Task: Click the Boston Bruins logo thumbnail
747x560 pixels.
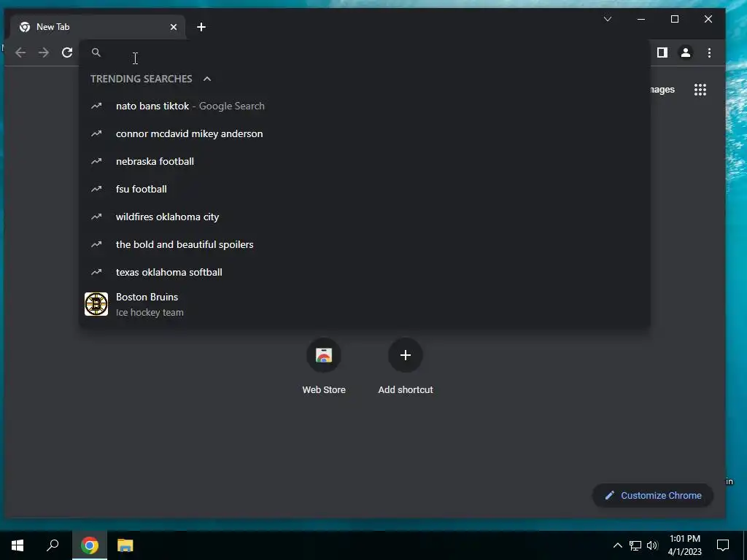Action: click(96, 304)
